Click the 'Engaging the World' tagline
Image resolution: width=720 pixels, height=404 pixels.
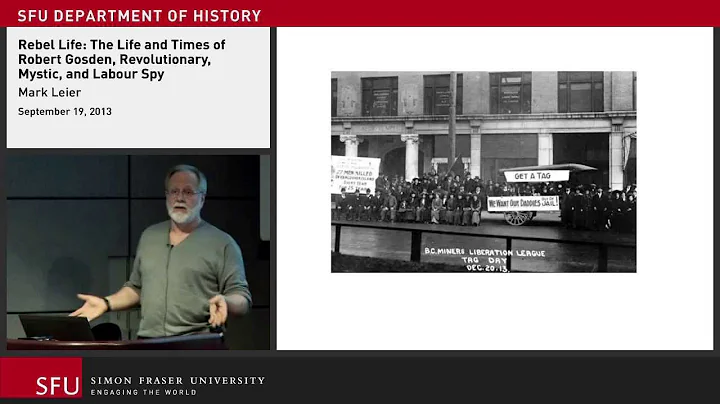[144, 392]
